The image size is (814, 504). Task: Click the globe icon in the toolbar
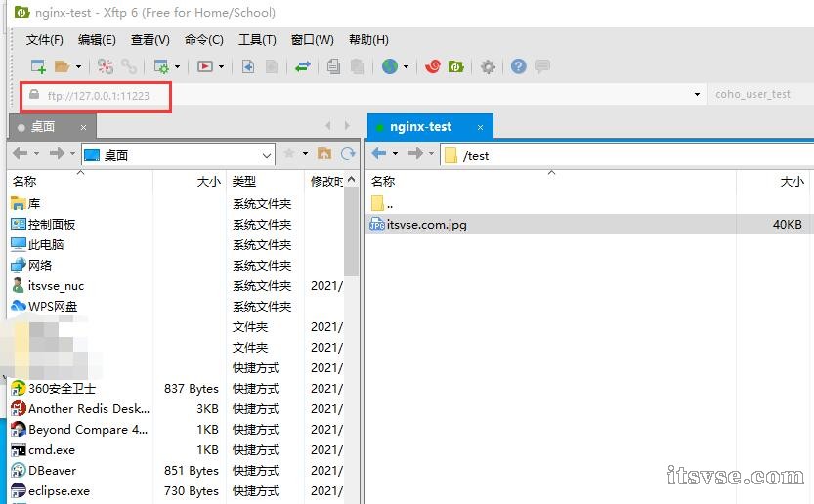[390, 66]
